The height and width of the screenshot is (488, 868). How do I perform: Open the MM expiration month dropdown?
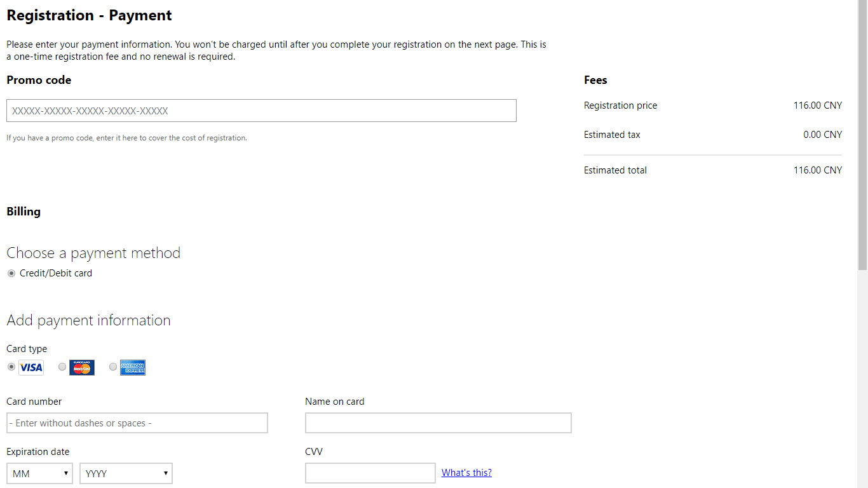point(40,473)
